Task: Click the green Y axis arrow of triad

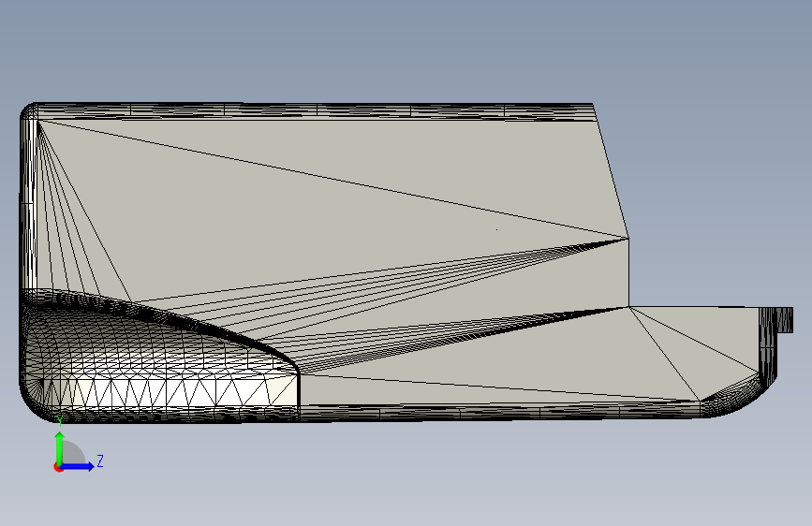Action: coord(60,447)
